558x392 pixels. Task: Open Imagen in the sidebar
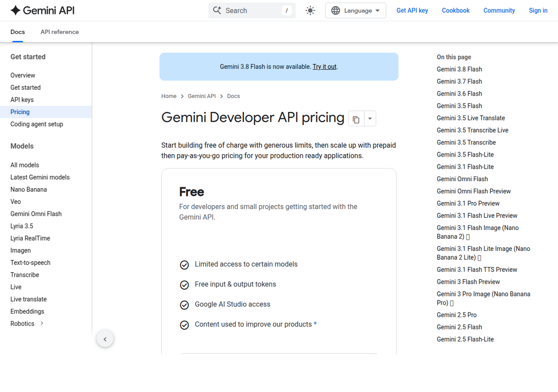click(20, 250)
